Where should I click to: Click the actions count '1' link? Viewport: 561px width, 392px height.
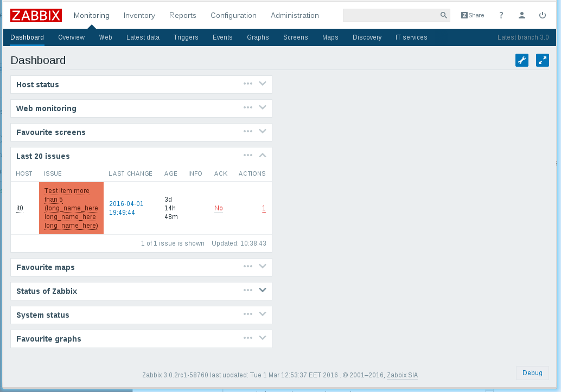click(264, 208)
